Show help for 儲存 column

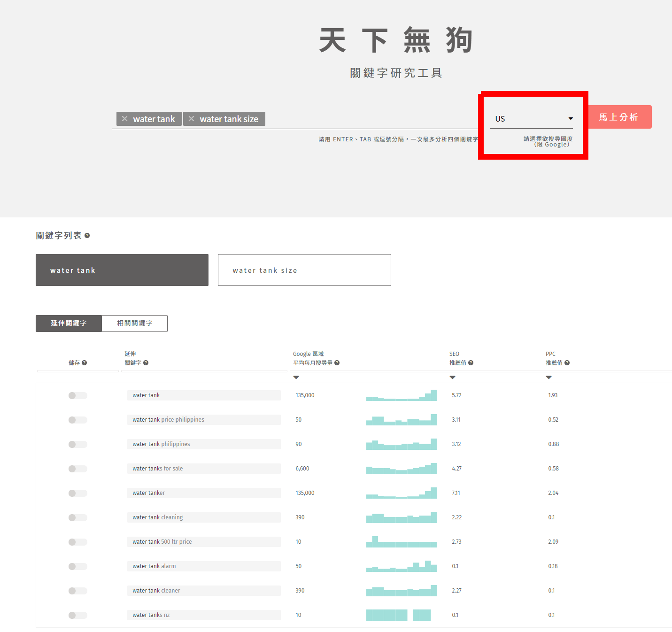pos(84,363)
